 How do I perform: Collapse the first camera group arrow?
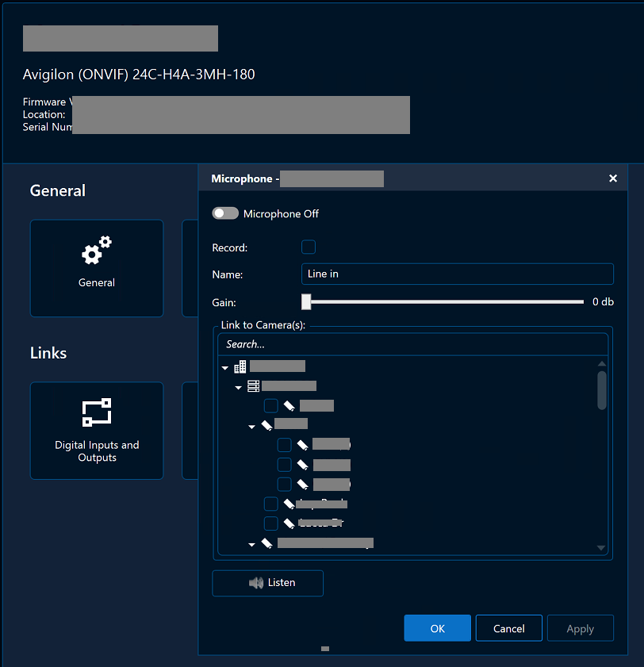[251, 427]
